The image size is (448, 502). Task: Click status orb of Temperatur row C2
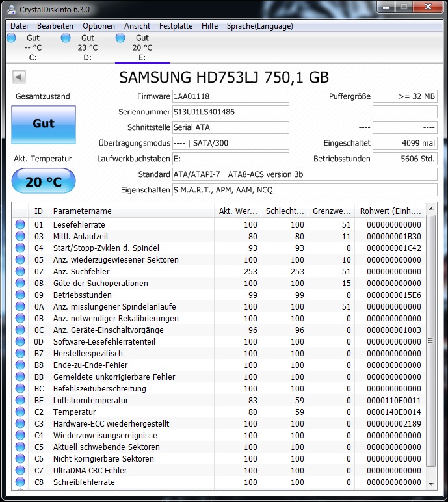point(20,412)
